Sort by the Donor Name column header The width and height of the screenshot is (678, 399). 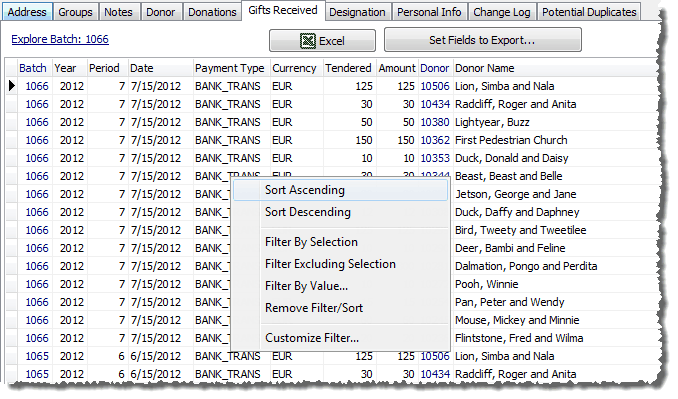tap(484, 68)
